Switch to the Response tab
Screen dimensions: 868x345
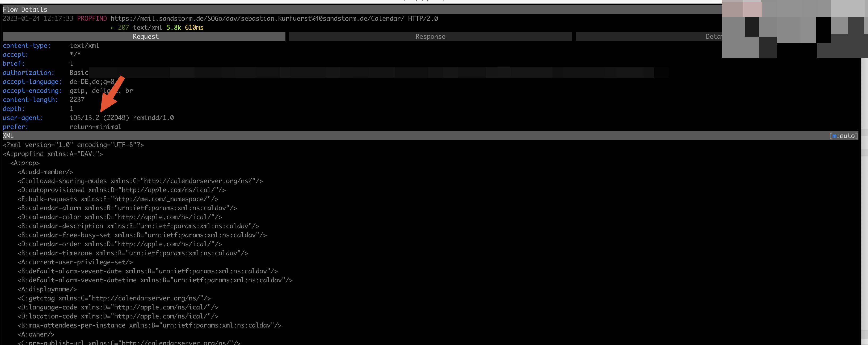pyautogui.click(x=430, y=36)
